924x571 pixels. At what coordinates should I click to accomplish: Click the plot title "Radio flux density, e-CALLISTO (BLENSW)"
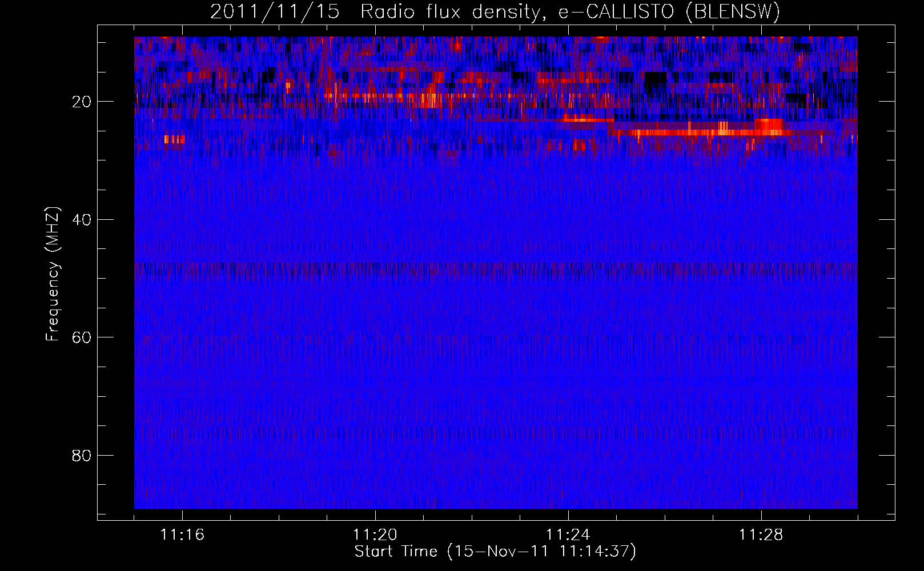click(x=570, y=12)
